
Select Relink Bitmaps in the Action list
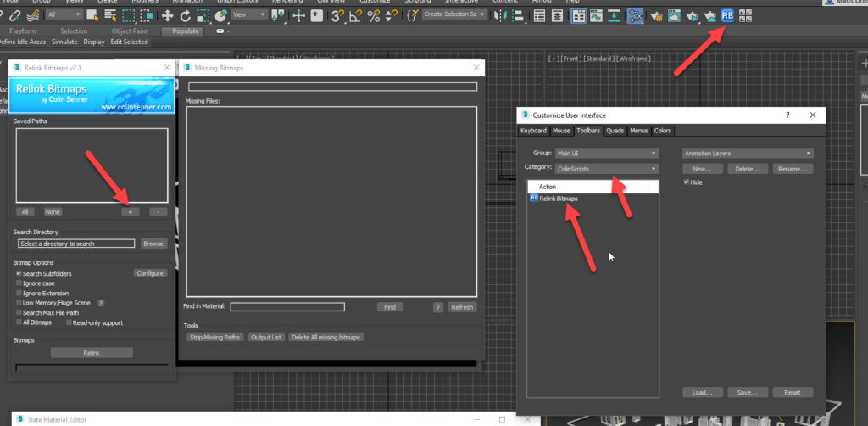(x=559, y=199)
